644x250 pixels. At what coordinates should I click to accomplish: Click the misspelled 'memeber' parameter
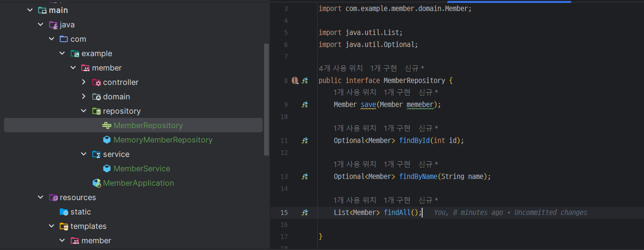coord(420,105)
